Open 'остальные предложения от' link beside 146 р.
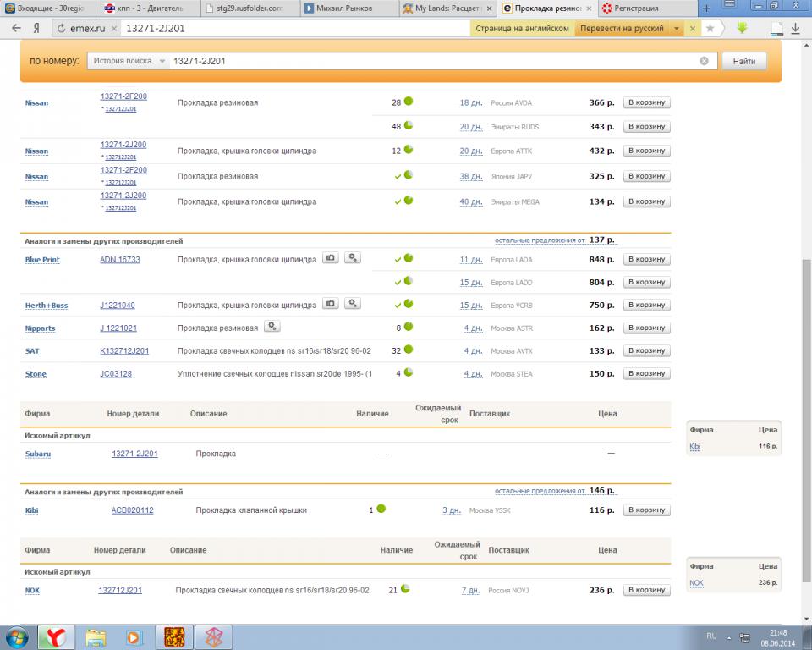 (x=540, y=491)
